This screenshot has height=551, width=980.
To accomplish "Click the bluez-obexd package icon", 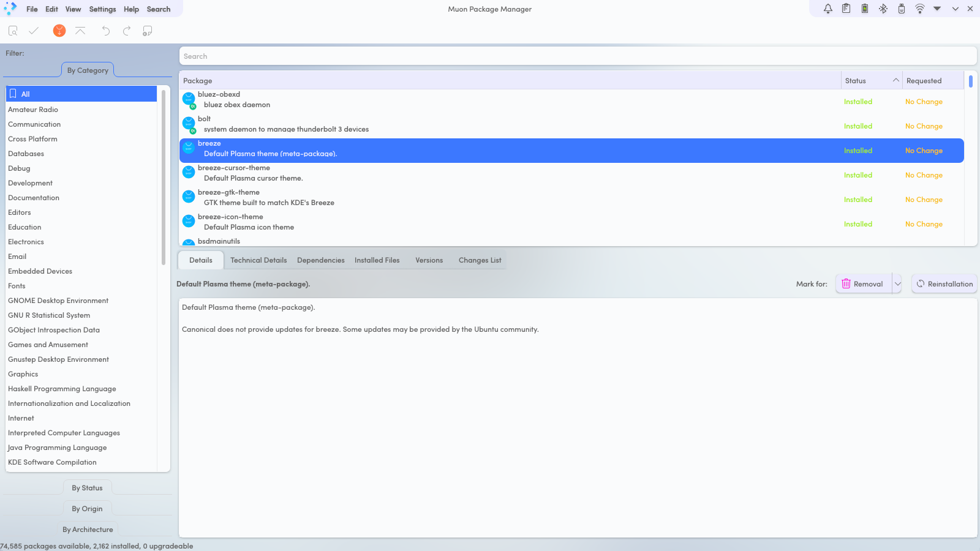I will click(x=189, y=99).
